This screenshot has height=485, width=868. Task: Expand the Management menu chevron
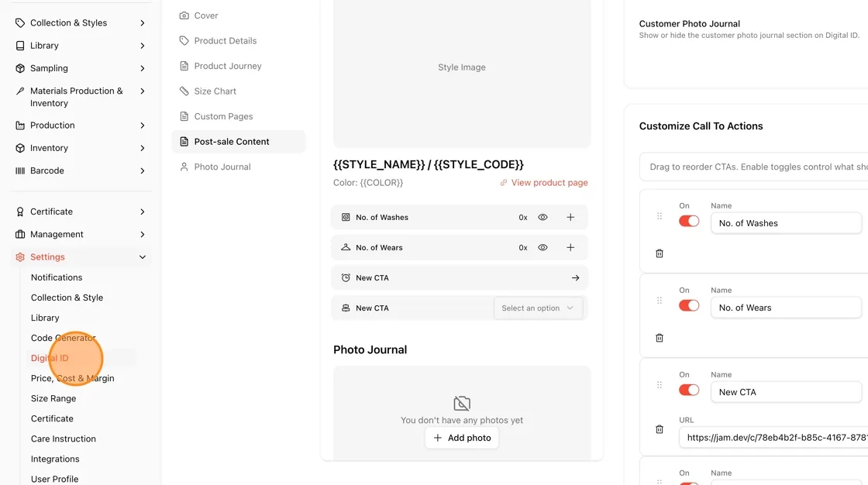(x=143, y=234)
